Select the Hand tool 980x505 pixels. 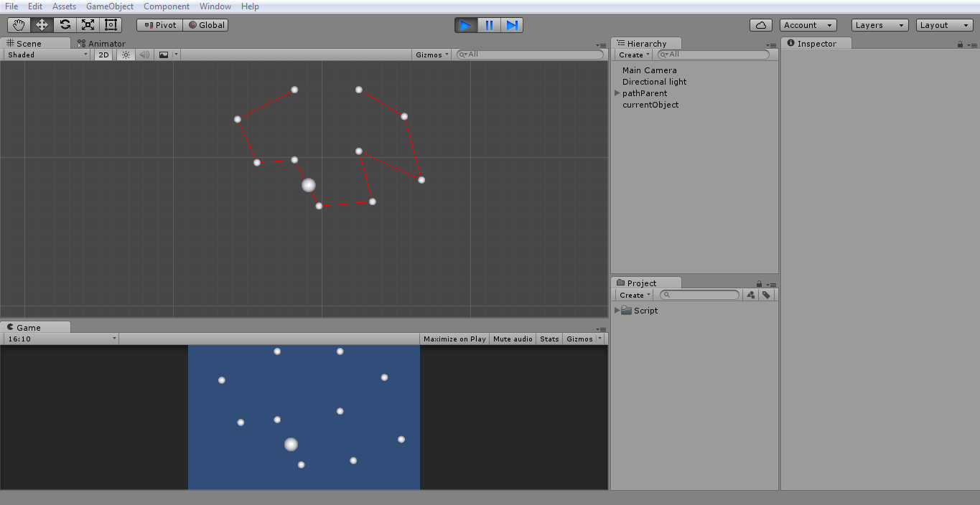[x=19, y=24]
